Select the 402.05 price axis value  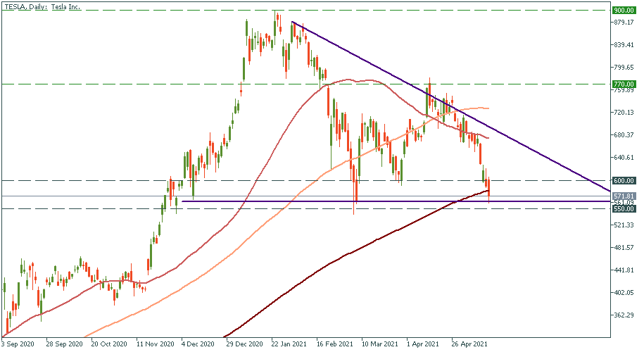point(624,293)
